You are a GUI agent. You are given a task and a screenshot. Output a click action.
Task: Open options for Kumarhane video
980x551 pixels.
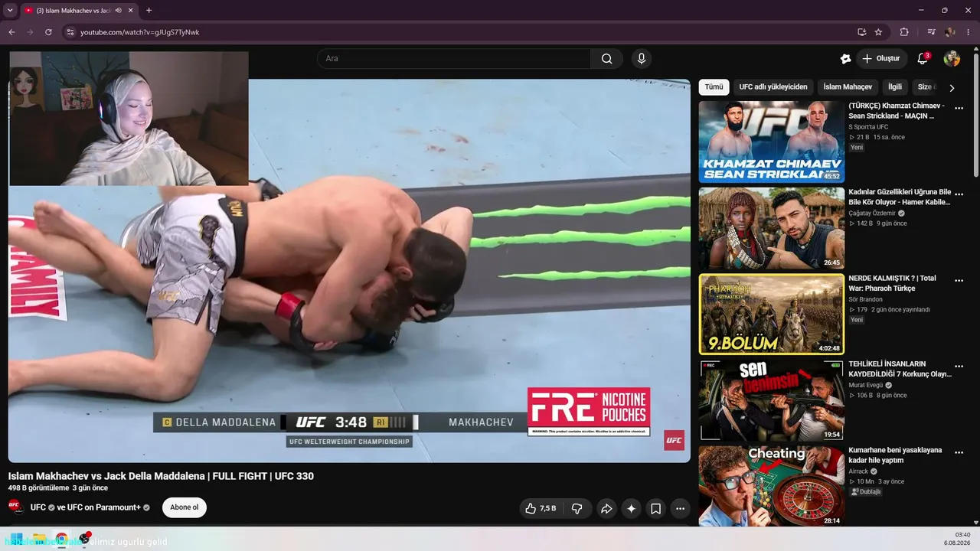[959, 453]
